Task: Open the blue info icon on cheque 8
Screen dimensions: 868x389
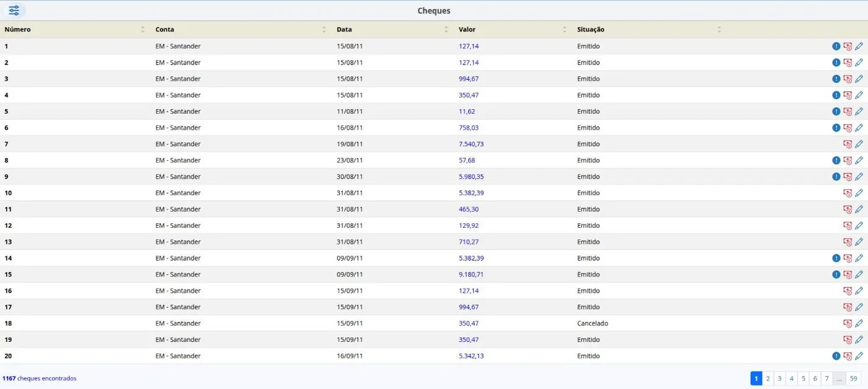Action: pos(836,161)
